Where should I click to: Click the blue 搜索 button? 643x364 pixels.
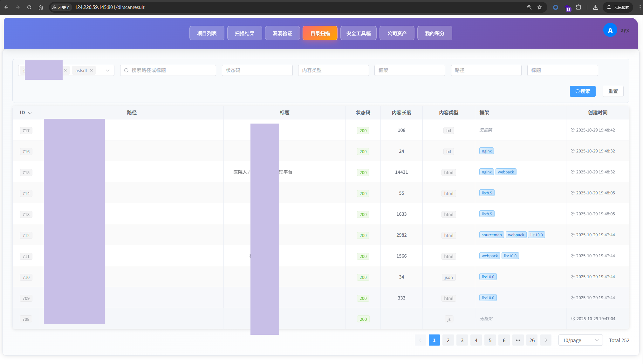tap(583, 91)
